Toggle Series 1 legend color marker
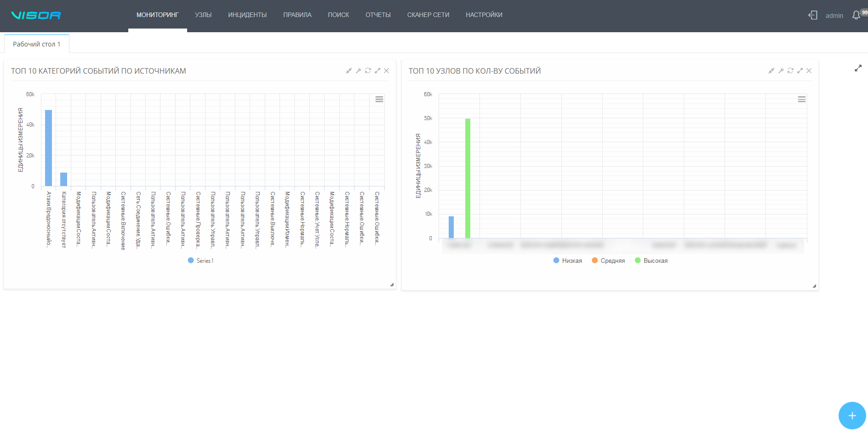 (x=191, y=260)
